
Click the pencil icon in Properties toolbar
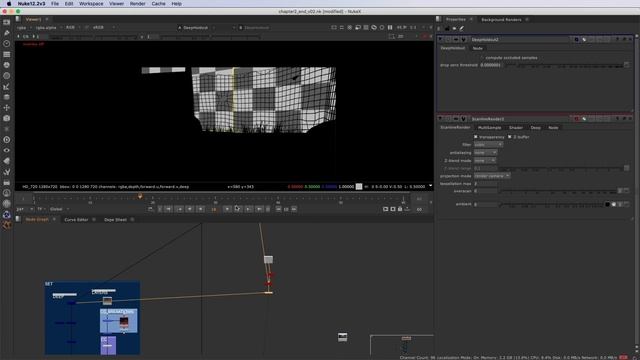[x=462, y=29]
